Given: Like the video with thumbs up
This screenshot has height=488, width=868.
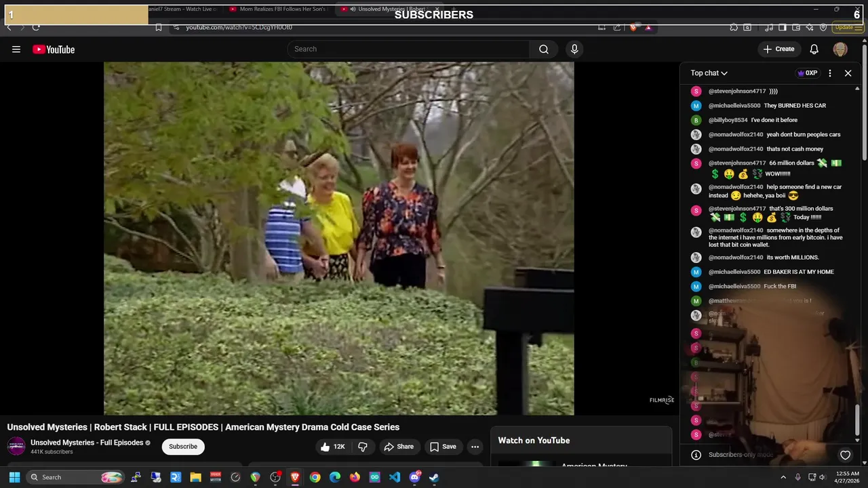Looking at the screenshot, I should (333, 447).
